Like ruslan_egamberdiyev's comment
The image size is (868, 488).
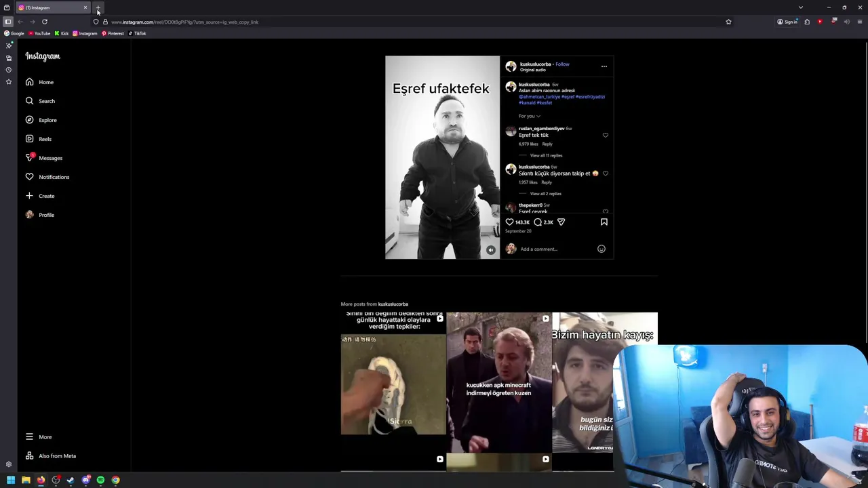click(x=606, y=135)
